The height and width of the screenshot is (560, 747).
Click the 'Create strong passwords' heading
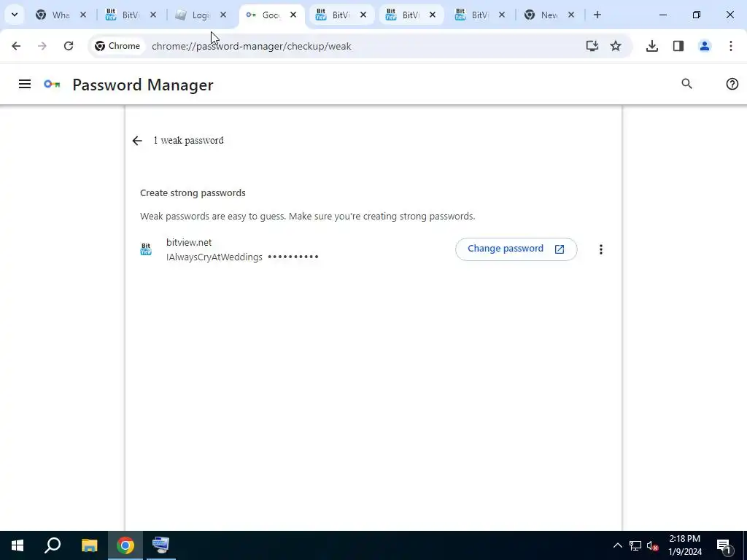[x=193, y=192]
